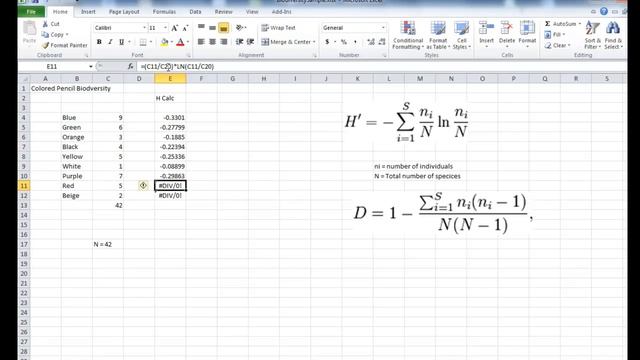
Task: Select Middle Align icon
Action: (x=212, y=27)
